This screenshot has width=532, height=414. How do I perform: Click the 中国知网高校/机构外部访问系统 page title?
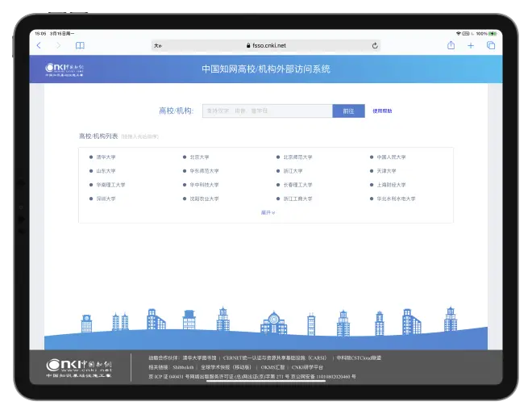pyautogui.click(x=266, y=69)
